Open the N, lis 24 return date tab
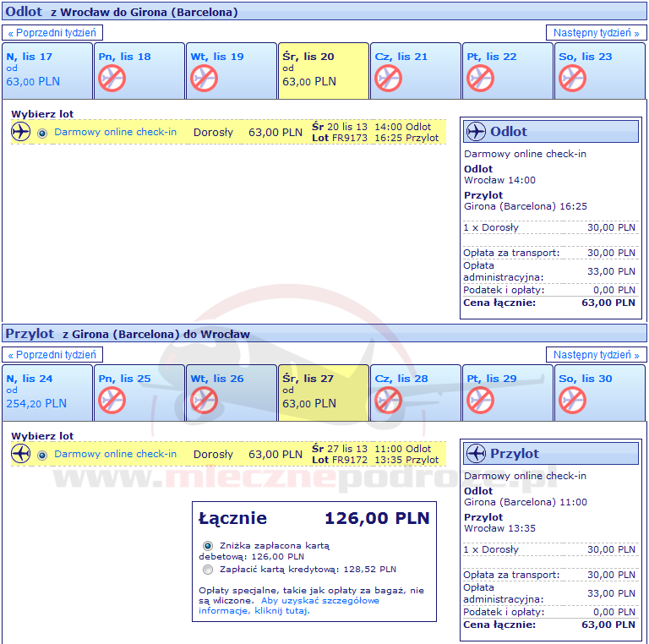 [46, 393]
